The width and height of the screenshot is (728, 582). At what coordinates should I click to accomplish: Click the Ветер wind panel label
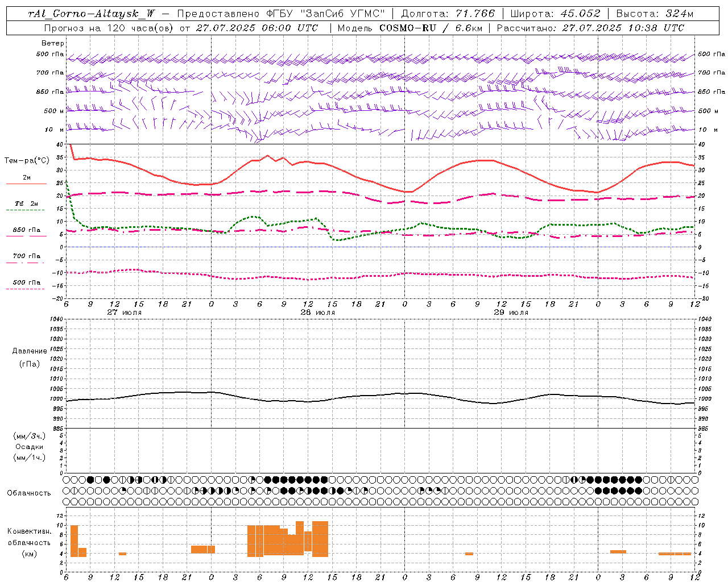(x=53, y=43)
